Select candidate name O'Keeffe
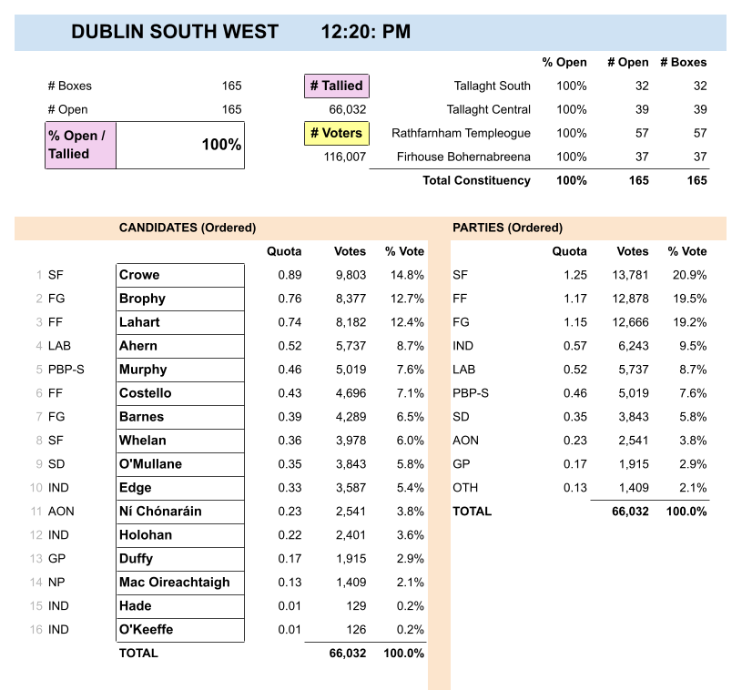 click(147, 630)
